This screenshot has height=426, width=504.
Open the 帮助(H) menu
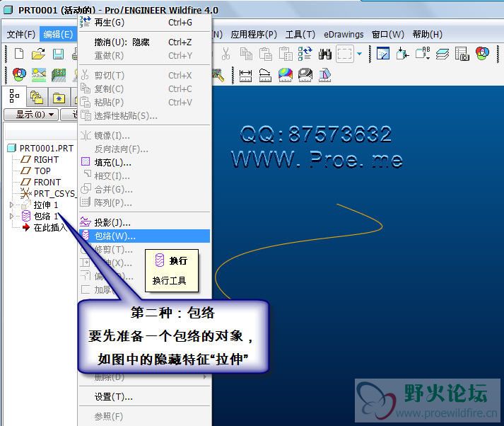[x=428, y=35]
